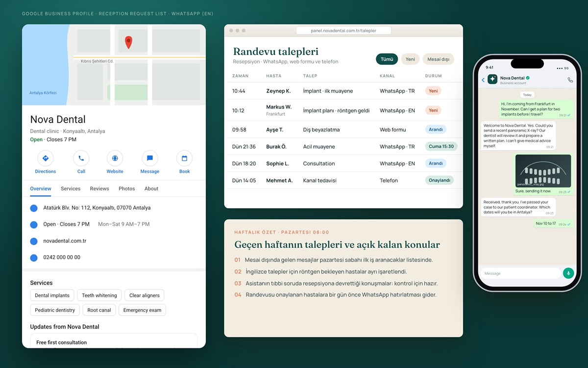This screenshot has width=588, height=368.
Task: Switch to the Photos tab
Action: tap(127, 189)
